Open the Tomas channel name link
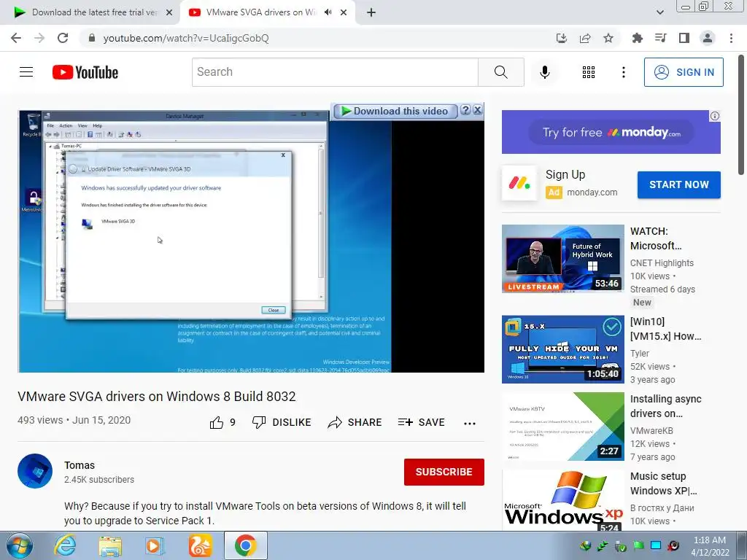 tap(79, 465)
